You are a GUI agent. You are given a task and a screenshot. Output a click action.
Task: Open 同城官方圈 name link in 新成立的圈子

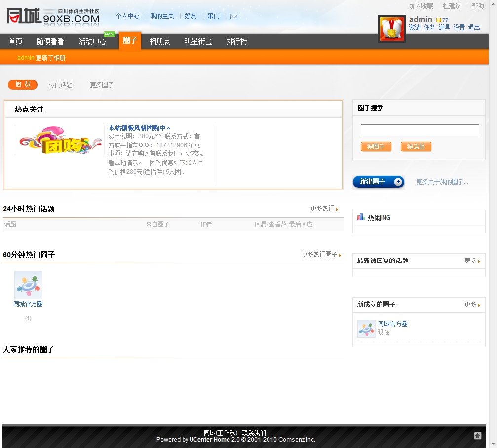coord(392,324)
